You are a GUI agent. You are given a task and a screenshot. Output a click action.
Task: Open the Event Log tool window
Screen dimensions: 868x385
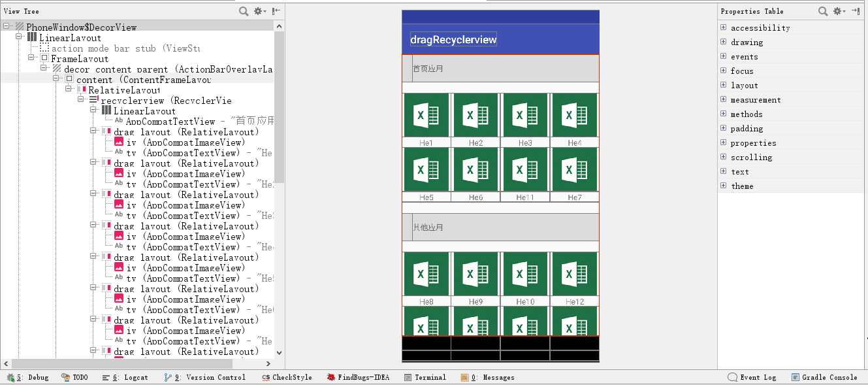(752, 377)
